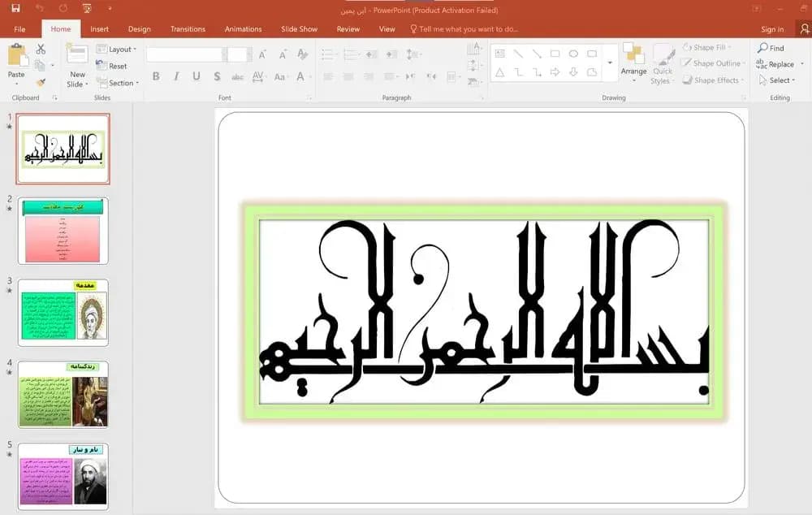Viewport: 812px width, 515px height.
Task: Toggle Bold formatting
Action: pos(156,76)
